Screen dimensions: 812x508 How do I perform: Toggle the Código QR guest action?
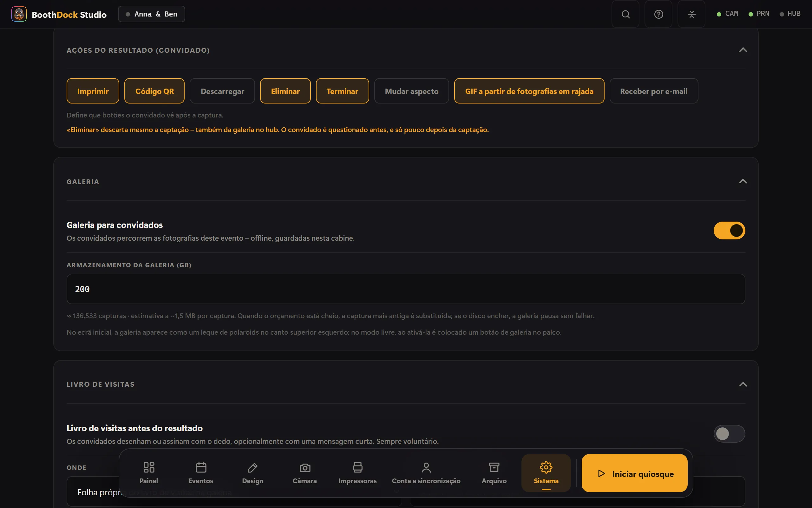click(x=154, y=91)
